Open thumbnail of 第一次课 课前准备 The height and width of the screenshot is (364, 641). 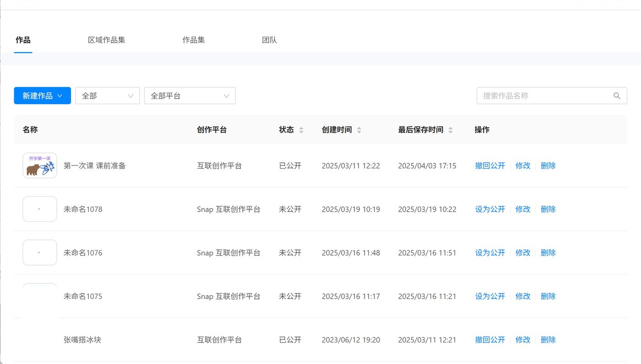click(40, 166)
